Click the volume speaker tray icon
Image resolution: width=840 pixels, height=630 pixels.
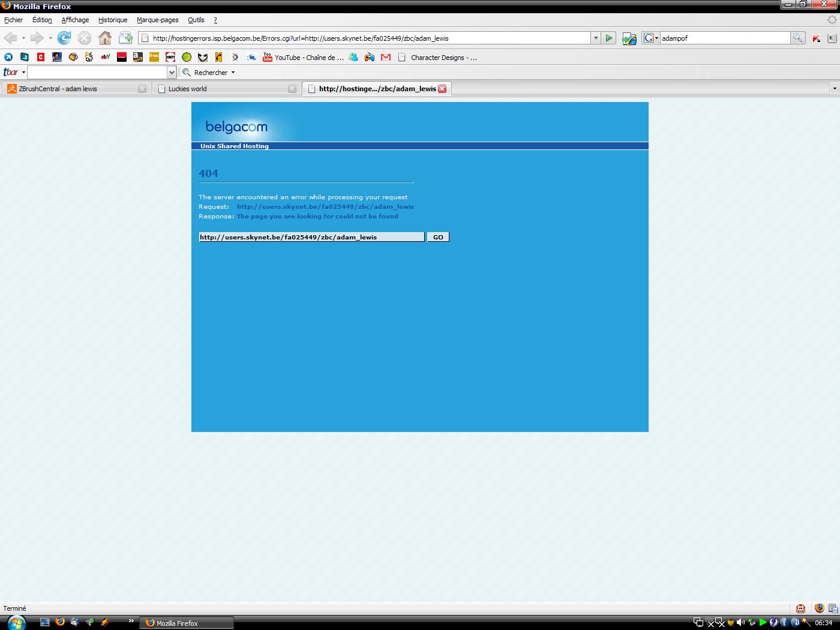[741, 623]
